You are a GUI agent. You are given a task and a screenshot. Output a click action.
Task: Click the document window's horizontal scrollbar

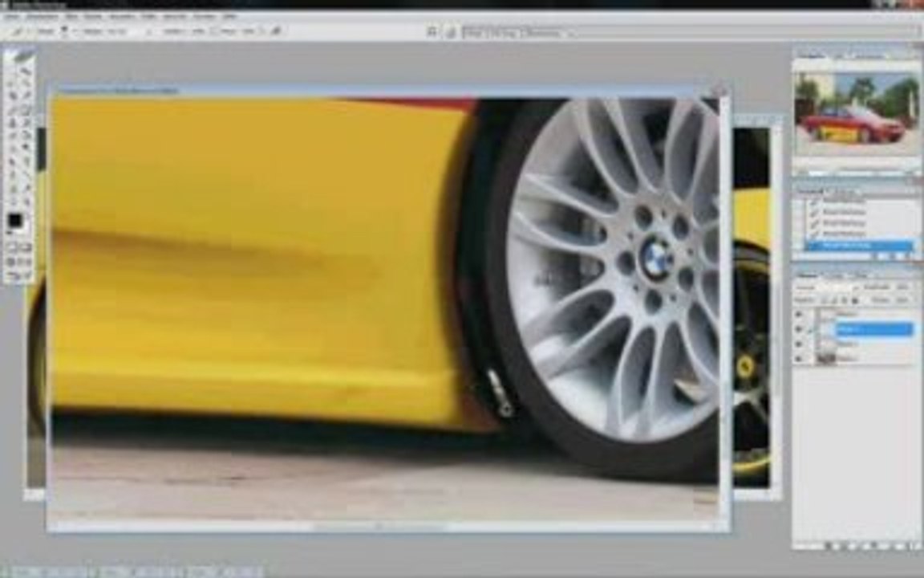pyautogui.click(x=383, y=524)
